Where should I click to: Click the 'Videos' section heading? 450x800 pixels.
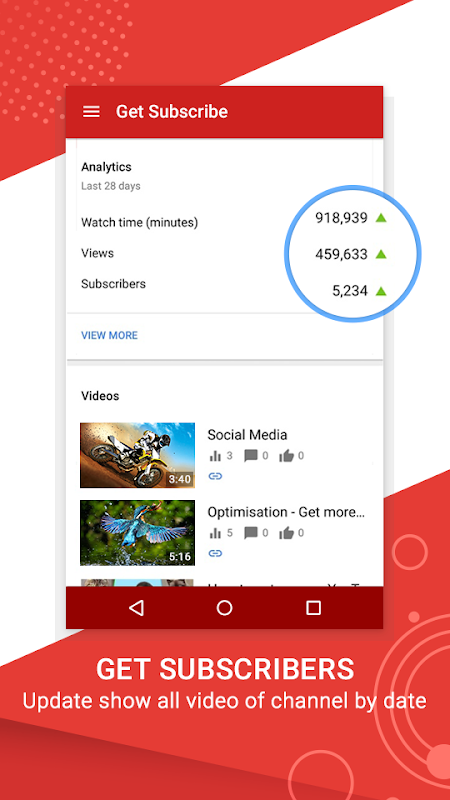coord(100,396)
